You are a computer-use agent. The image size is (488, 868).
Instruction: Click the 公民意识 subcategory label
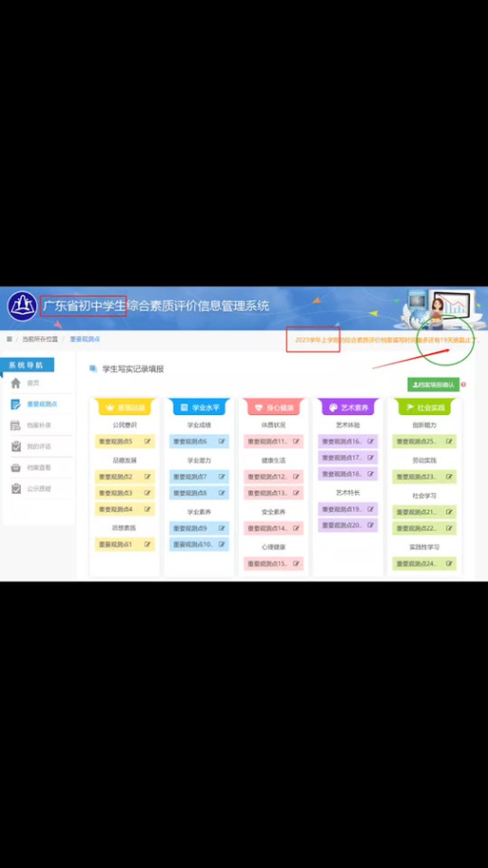125,425
